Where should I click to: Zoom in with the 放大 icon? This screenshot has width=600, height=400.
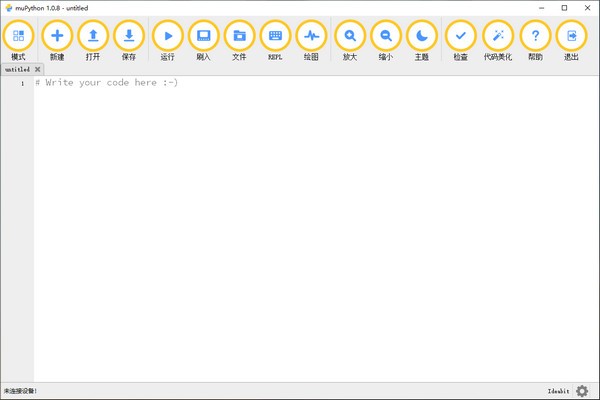(350, 36)
